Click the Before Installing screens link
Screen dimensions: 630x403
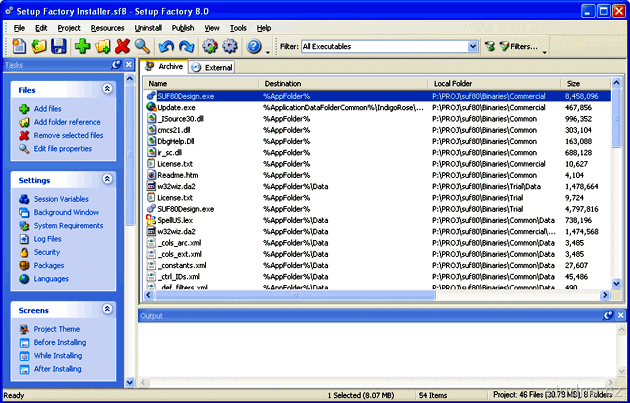59,342
